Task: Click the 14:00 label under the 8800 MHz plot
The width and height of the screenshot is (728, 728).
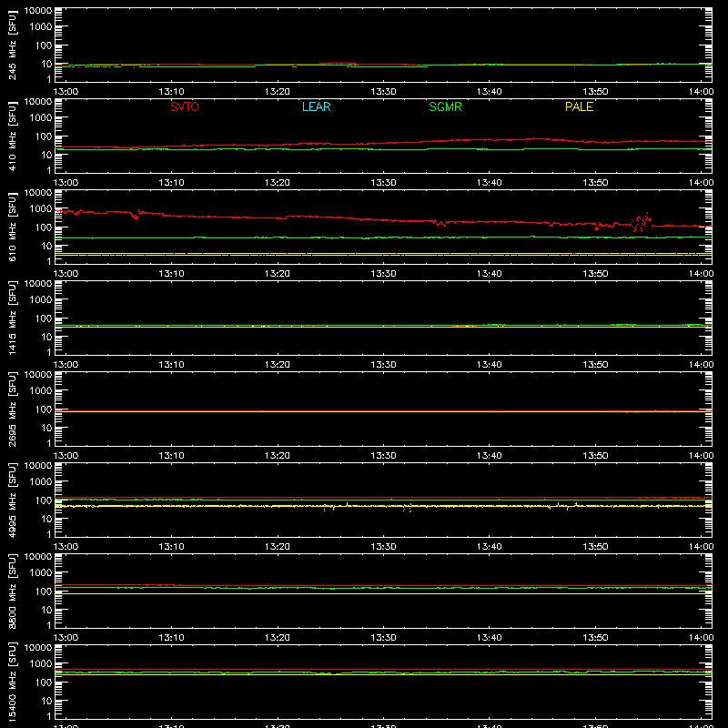Action: click(701, 638)
